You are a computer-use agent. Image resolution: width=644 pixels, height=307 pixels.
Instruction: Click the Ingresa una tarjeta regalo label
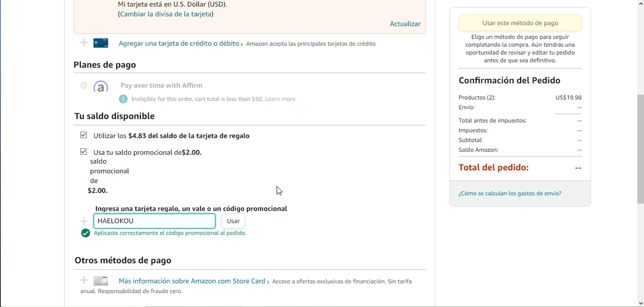(x=191, y=209)
